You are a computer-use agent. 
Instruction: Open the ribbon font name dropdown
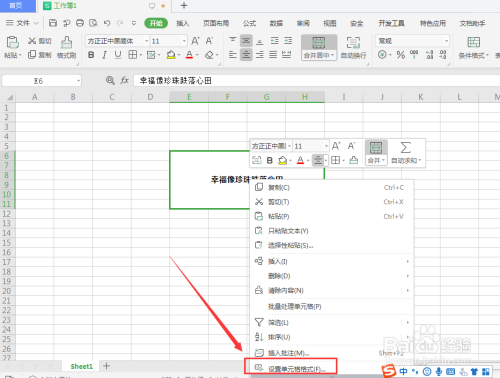(x=146, y=41)
